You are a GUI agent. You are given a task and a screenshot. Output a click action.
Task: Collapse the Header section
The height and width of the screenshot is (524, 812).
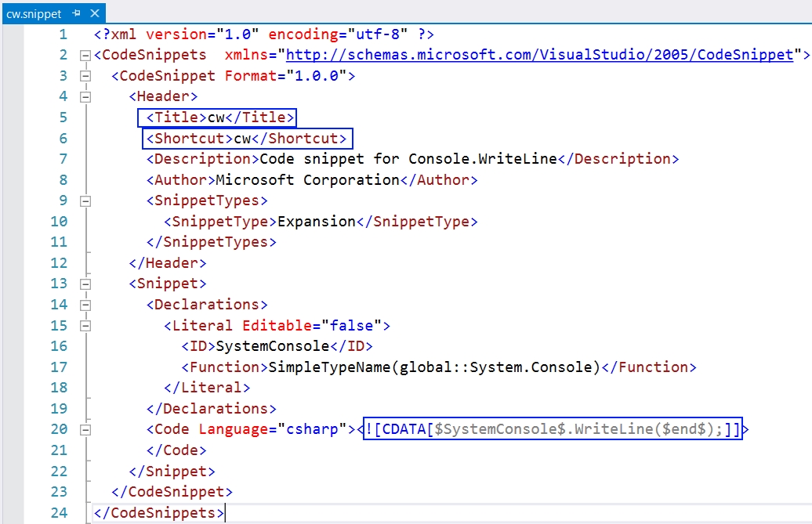[85, 96]
